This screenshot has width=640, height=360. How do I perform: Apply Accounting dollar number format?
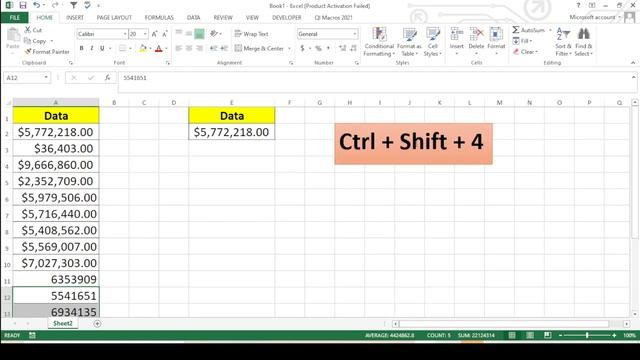click(x=302, y=48)
